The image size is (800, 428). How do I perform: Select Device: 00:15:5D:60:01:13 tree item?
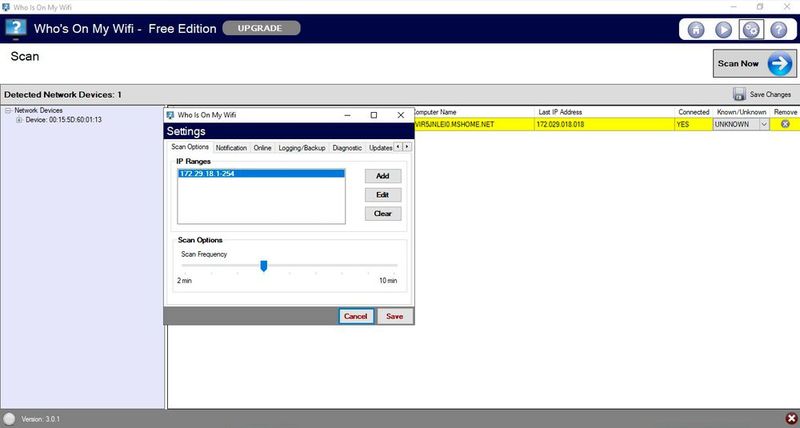(64, 120)
